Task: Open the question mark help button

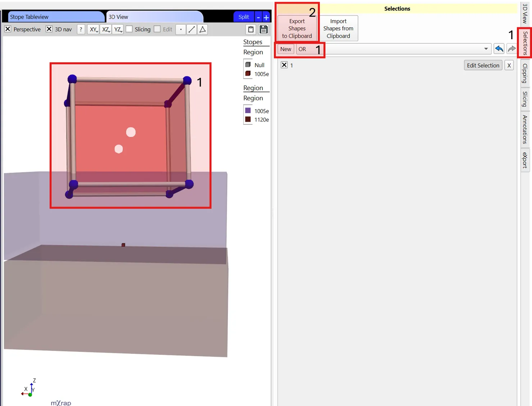Action: [x=81, y=29]
